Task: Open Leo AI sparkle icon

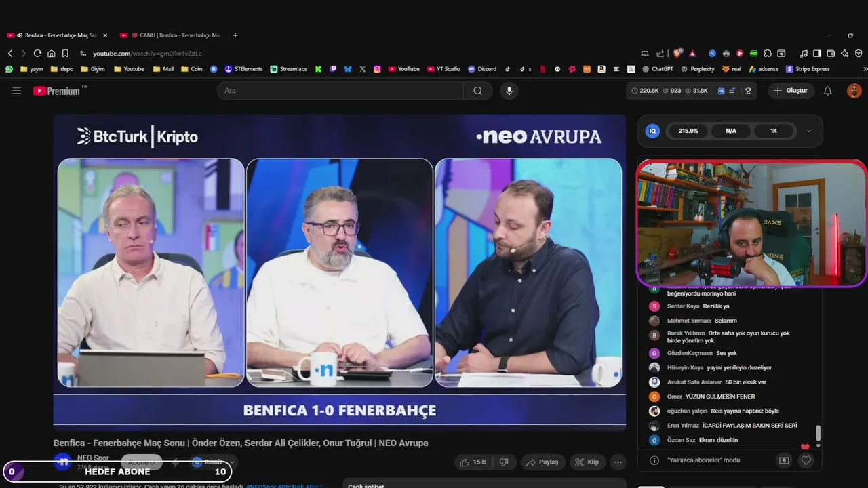Action: coord(844,54)
